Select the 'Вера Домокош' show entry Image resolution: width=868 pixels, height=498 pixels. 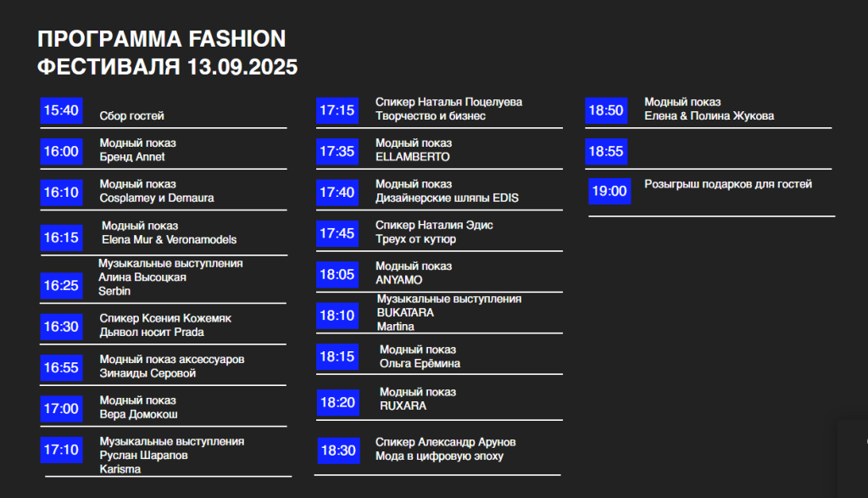pos(138,414)
